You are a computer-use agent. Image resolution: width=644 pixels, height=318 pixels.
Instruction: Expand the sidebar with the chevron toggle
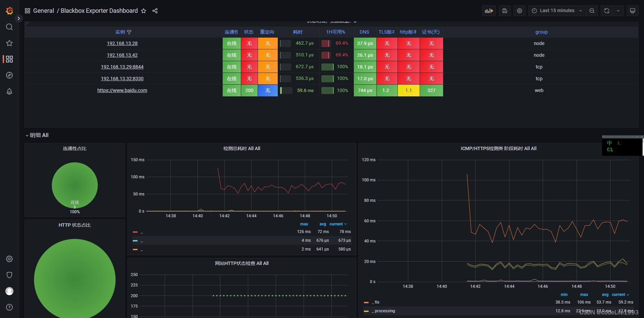click(x=19, y=18)
